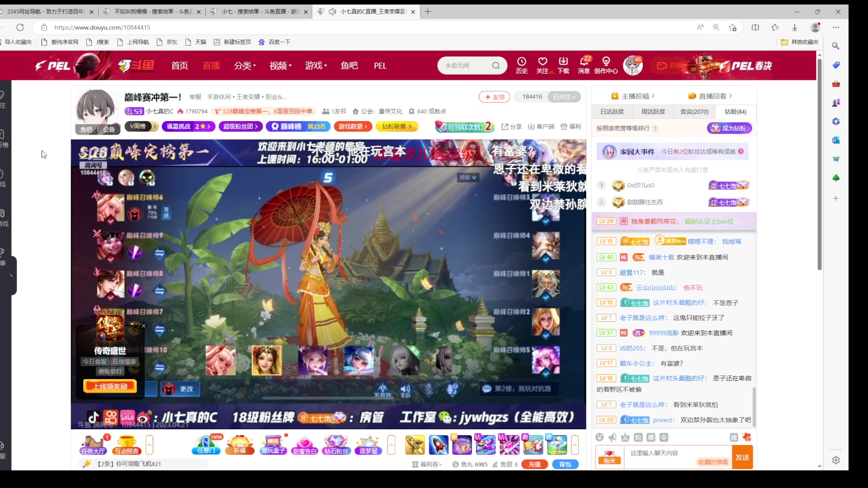Click the megaphone broadcast icon above chat box

(x=613, y=437)
